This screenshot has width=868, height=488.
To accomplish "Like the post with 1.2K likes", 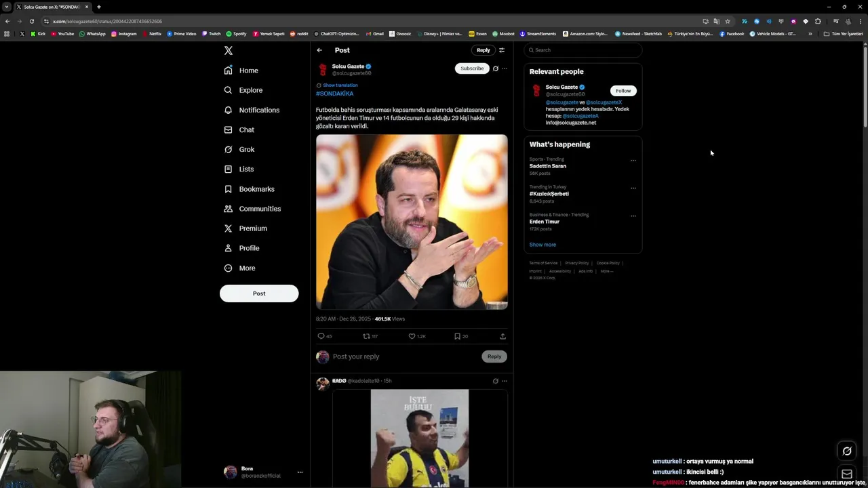I will tap(416, 336).
